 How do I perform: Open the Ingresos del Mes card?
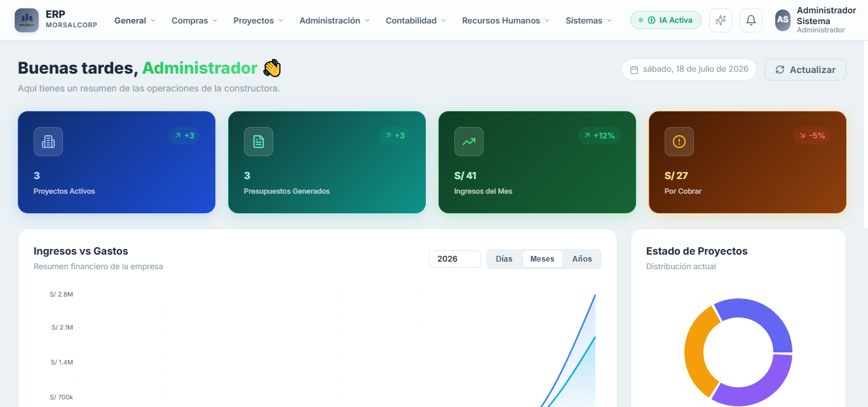[538, 163]
